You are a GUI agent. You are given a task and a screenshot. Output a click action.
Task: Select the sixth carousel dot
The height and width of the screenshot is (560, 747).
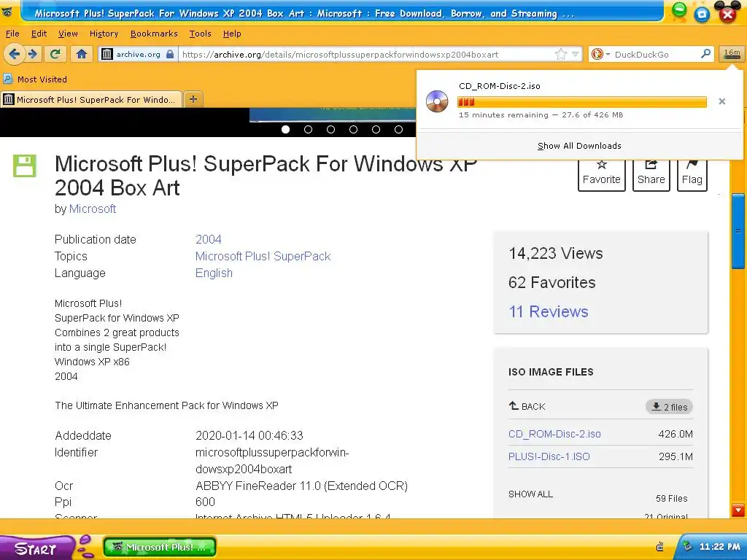click(399, 129)
